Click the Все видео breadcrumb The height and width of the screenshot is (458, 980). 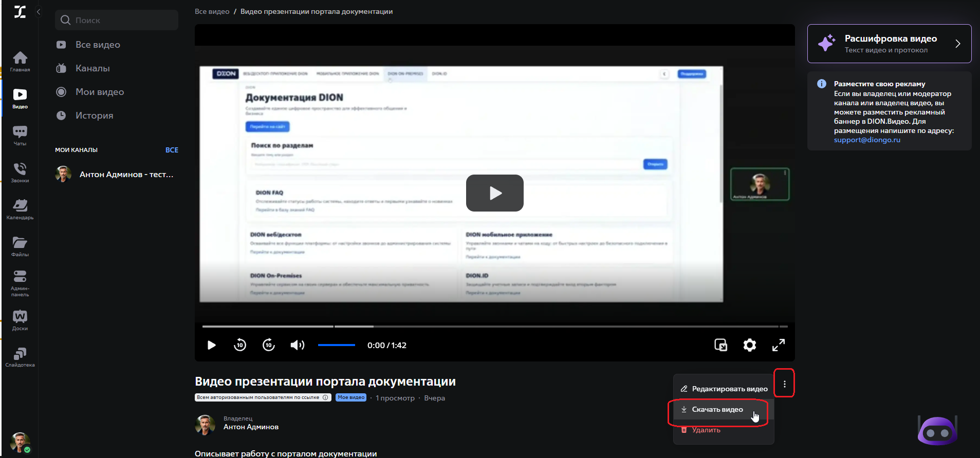(x=212, y=11)
